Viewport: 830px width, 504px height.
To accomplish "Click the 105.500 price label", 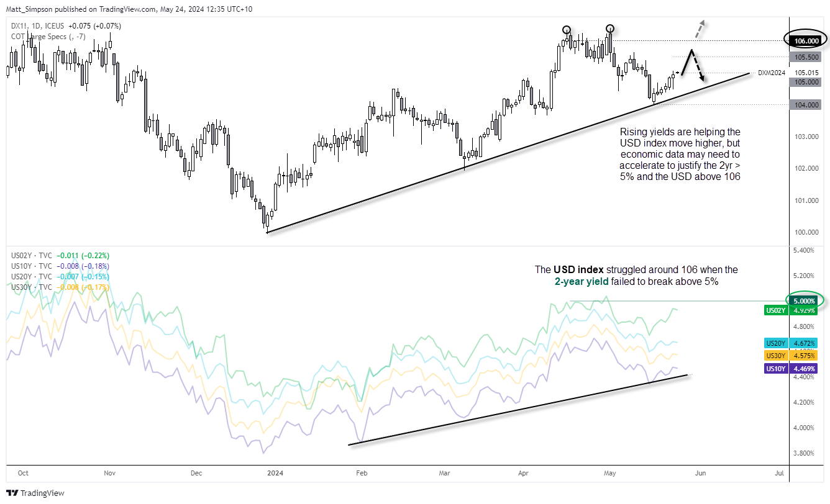I will click(806, 57).
